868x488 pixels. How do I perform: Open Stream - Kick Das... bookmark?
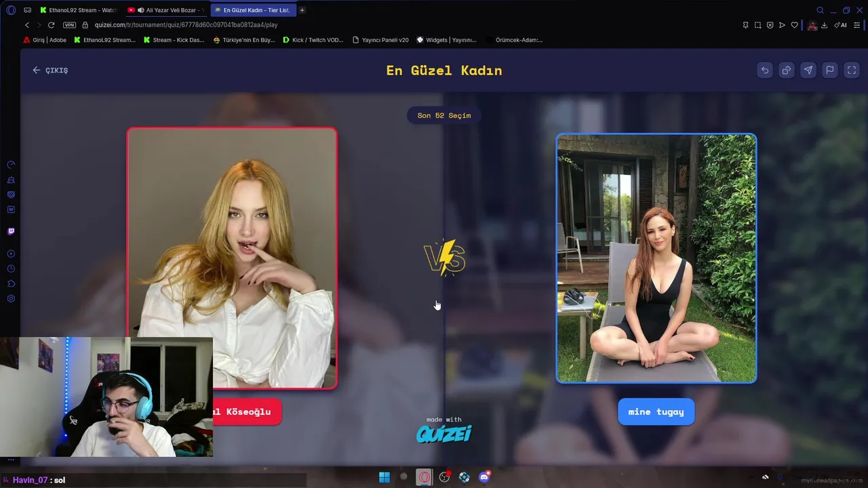pos(174,40)
